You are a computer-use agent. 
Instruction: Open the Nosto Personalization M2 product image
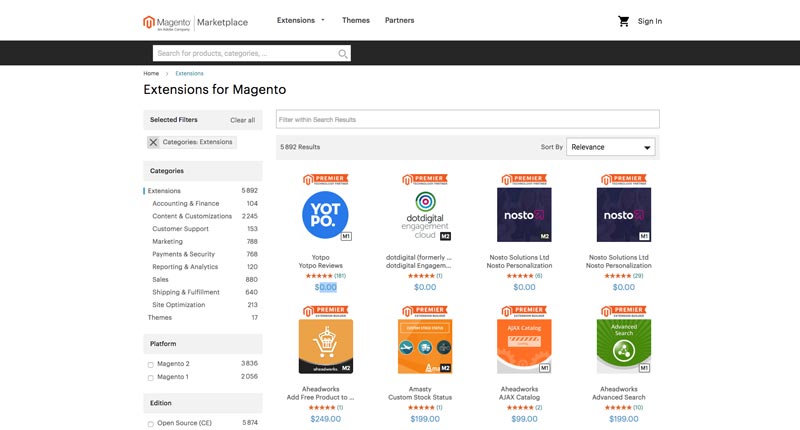pyautogui.click(x=524, y=215)
